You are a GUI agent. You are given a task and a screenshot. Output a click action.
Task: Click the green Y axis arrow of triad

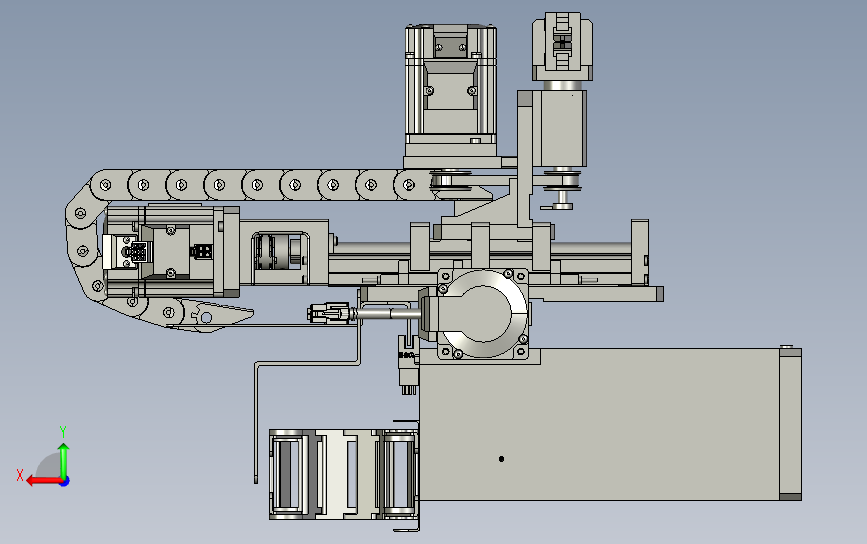coord(64,459)
